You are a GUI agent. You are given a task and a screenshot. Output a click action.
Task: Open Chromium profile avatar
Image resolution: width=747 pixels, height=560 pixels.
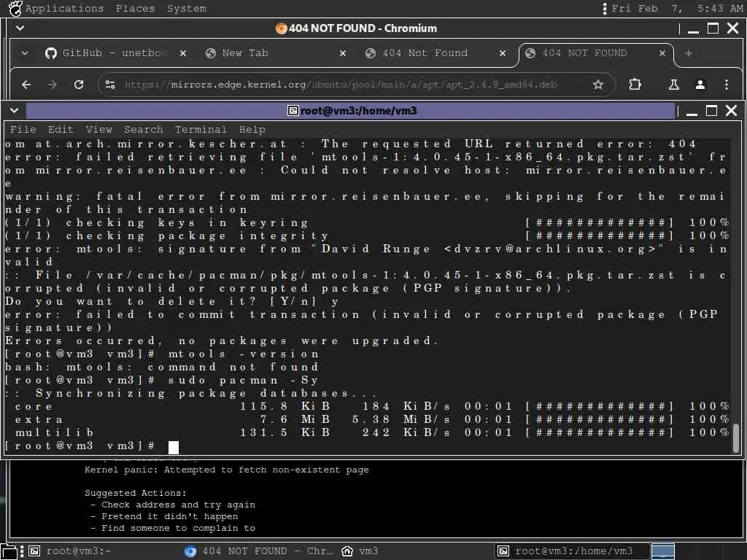click(700, 85)
